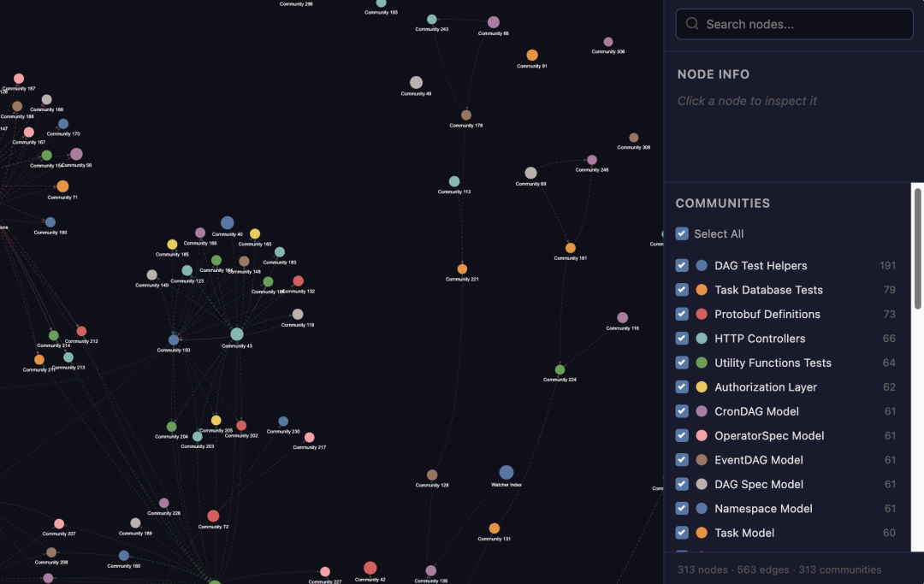The width and height of the screenshot is (924, 584).
Task: Uncheck the DAG Test Helpers checkbox
Action: 682,266
